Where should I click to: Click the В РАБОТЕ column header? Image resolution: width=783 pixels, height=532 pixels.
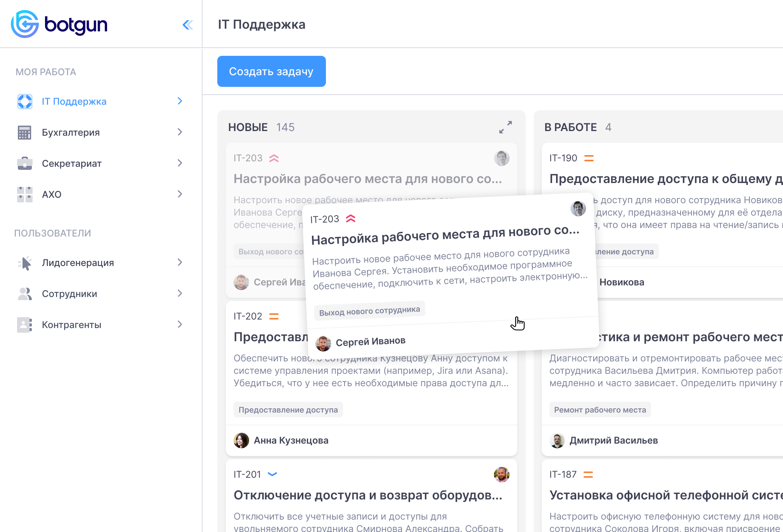tap(570, 127)
